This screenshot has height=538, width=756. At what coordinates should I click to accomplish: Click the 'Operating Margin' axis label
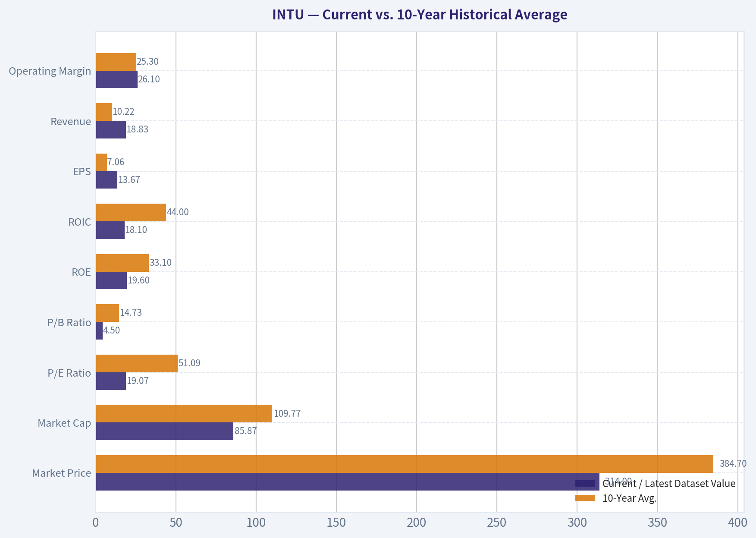50,71
